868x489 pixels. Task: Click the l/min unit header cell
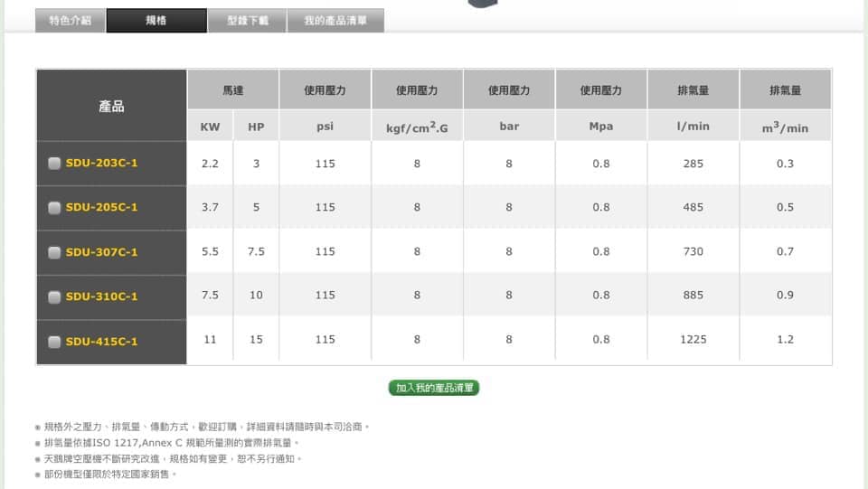pyautogui.click(x=693, y=127)
